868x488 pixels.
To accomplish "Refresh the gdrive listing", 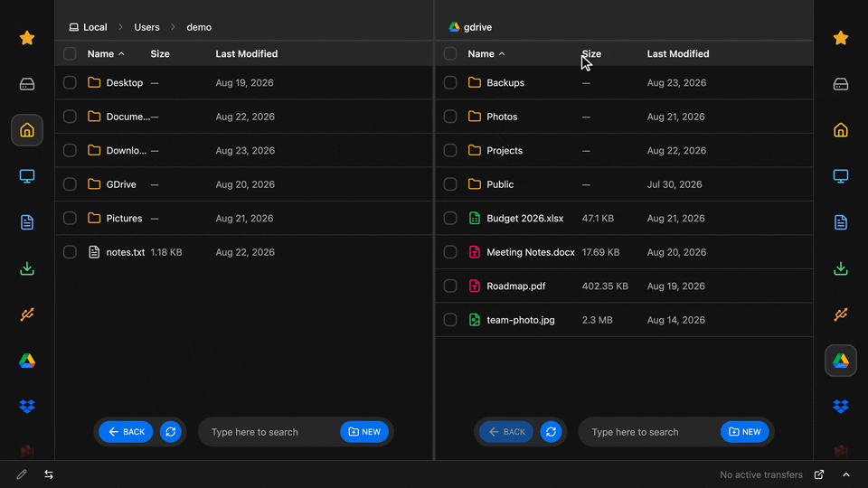I will pos(551,432).
